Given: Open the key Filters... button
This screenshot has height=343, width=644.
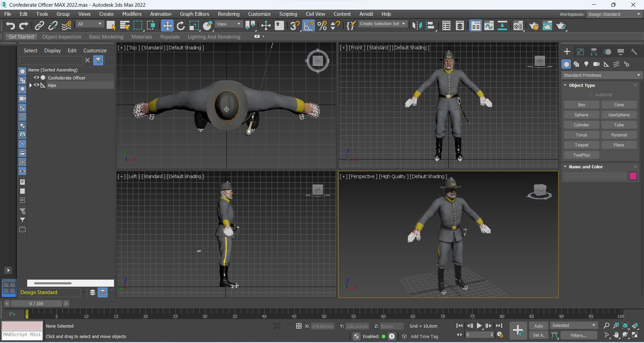Looking at the screenshot, I should pyautogui.click(x=579, y=335).
